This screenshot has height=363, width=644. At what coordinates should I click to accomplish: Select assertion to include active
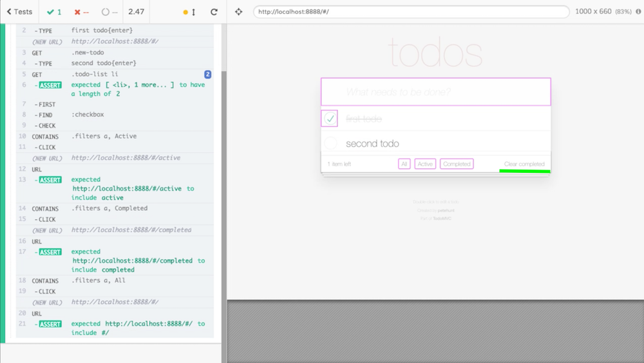(x=115, y=189)
